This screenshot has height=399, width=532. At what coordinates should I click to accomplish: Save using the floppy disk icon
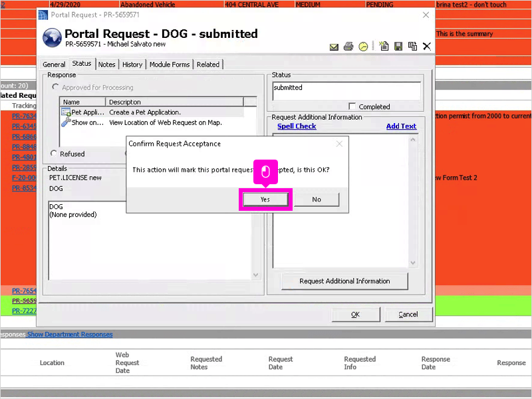(398, 46)
